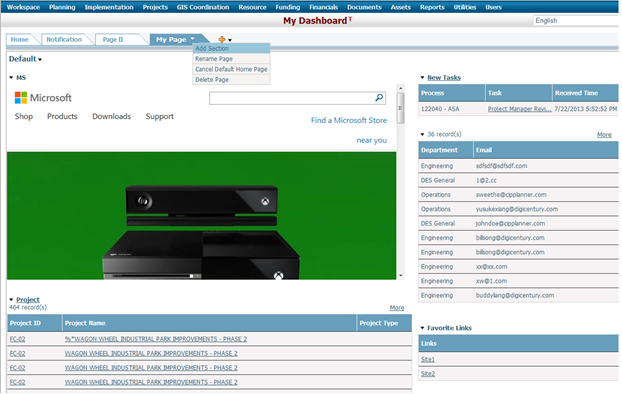Click the search magnifier icon in Microsoft section
The image size is (622, 394).
point(379,98)
